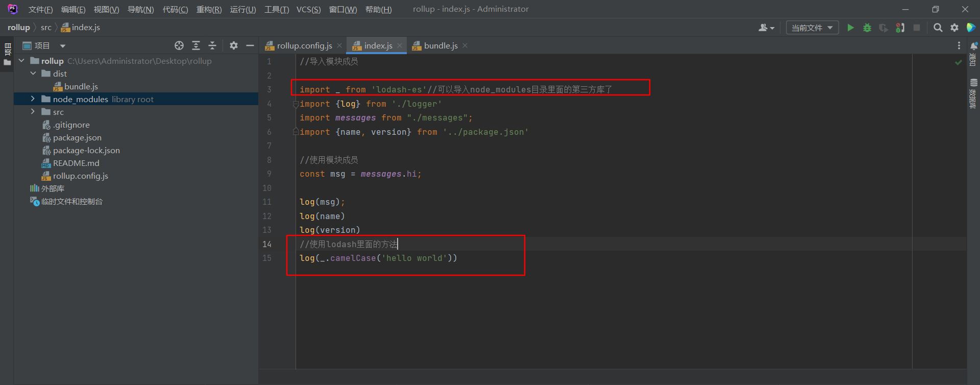Open the VCS(S) menu
The width and height of the screenshot is (980, 385).
pyautogui.click(x=308, y=9)
